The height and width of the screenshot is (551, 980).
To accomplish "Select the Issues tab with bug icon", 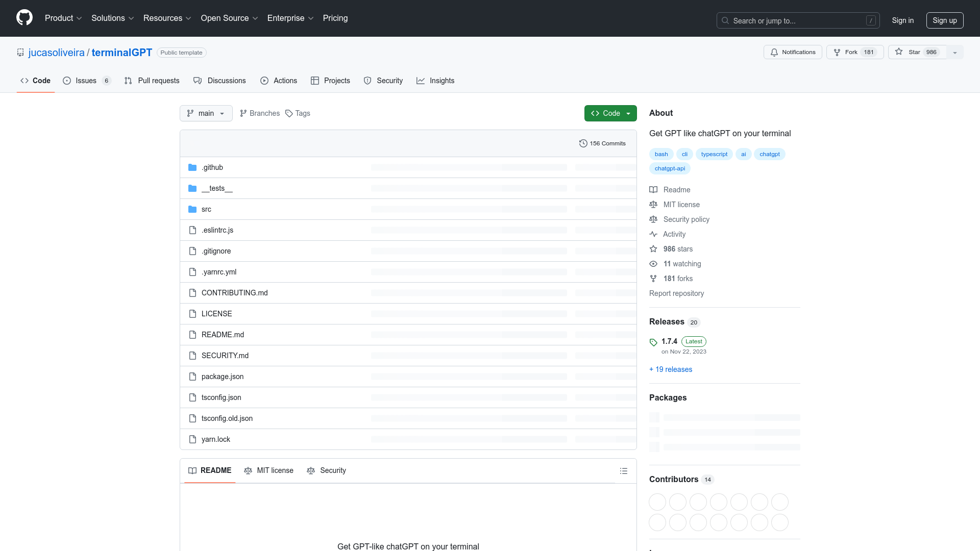I will 83,81.
